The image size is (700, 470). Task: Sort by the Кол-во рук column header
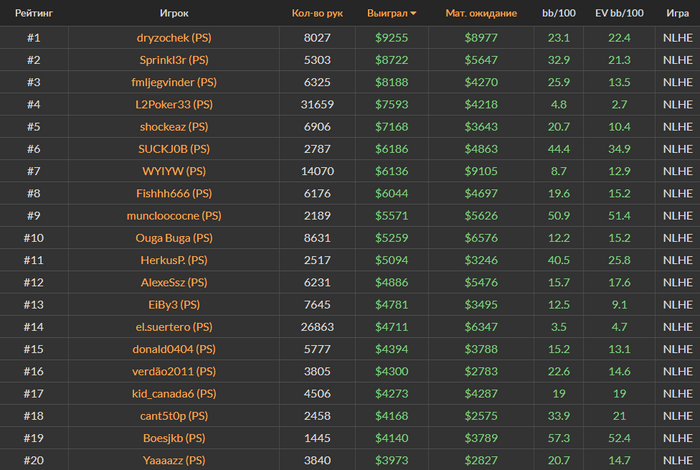point(317,13)
